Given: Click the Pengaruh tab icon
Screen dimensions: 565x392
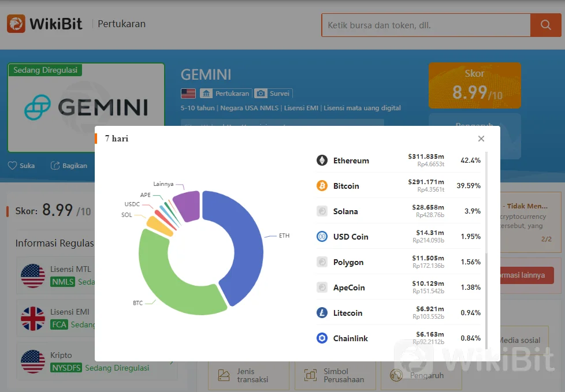Looking at the screenshot, I should [x=396, y=375].
